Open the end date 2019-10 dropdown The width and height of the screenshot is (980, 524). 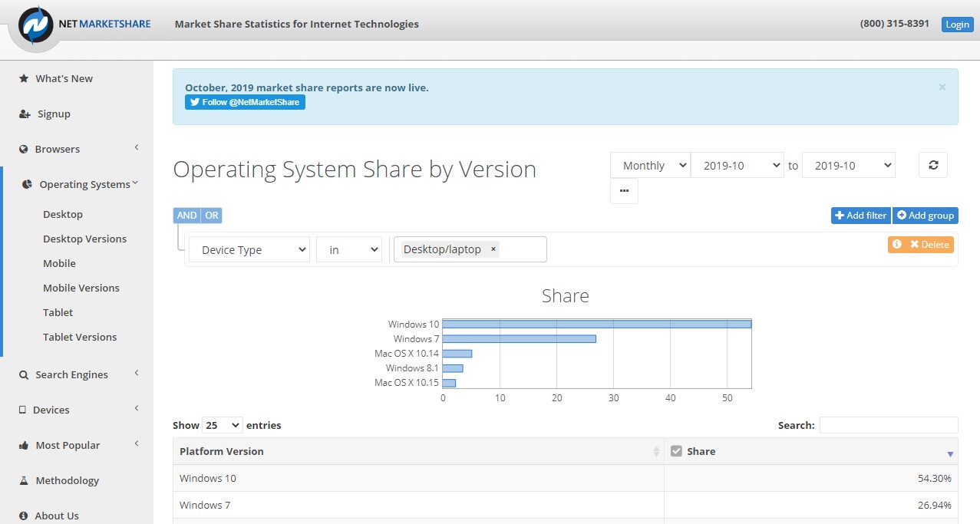[x=849, y=165]
